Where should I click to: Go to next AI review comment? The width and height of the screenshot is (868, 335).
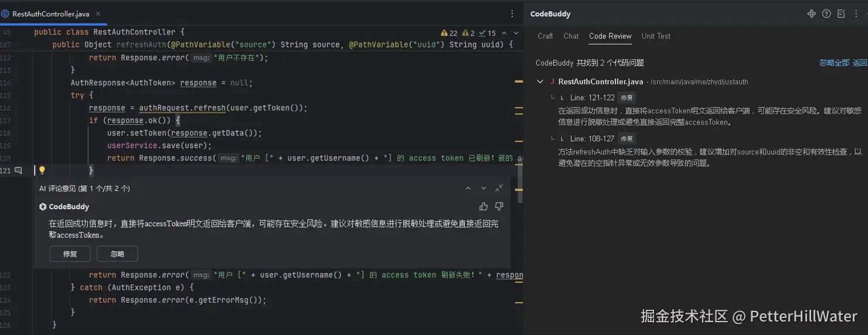tap(484, 189)
